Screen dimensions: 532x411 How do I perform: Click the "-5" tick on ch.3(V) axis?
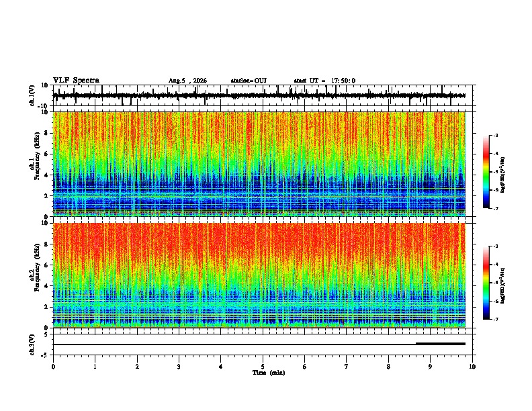45,355
